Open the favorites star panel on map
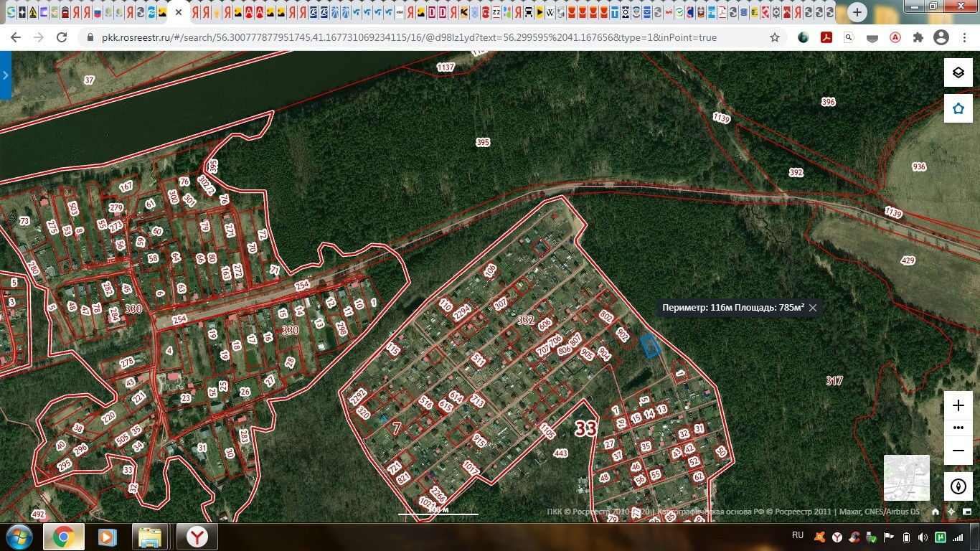 (x=958, y=108)
